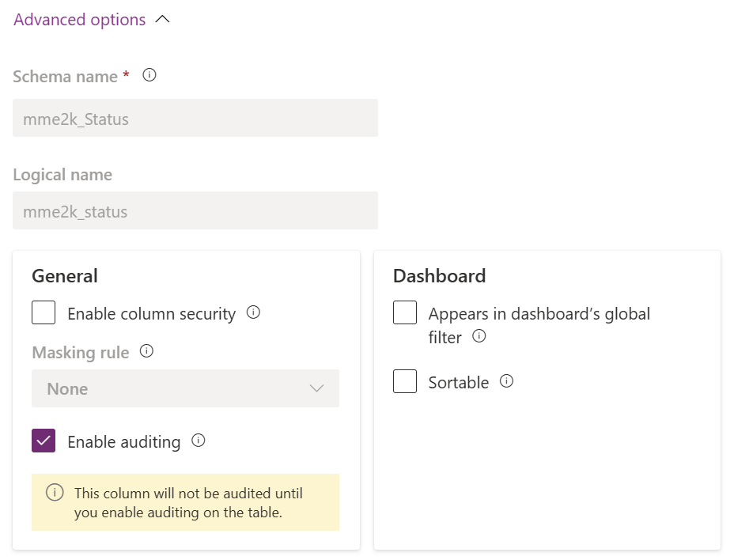This screenshot has height=560, width=734.
Task: Click the Logical name label
Action: [x=62, y=175]
